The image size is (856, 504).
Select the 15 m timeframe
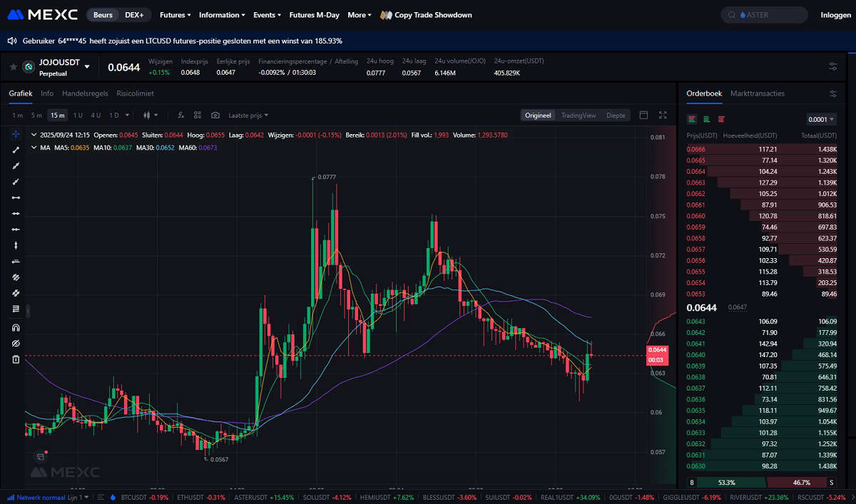pyautogui.click(x=58, y=115)
